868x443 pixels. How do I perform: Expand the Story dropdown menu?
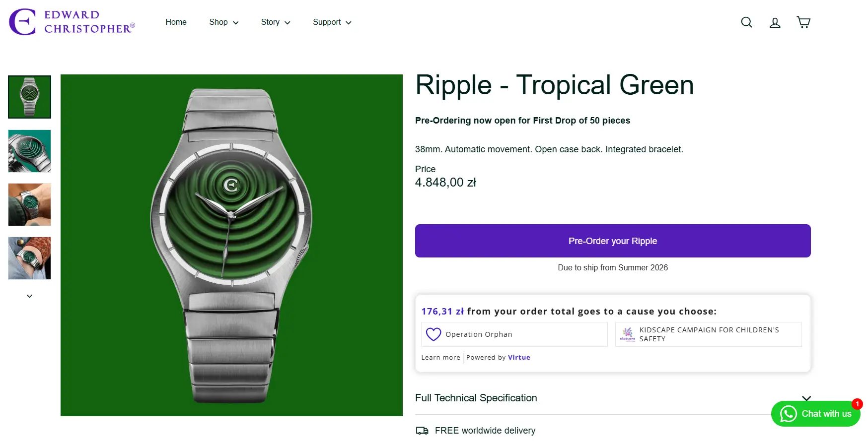tap(276, 22)
